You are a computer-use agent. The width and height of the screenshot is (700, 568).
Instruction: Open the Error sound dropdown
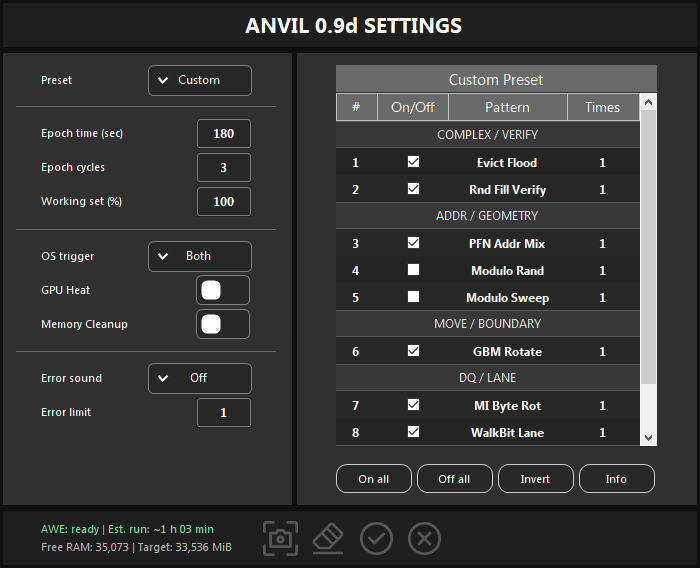tap(200, 378)
